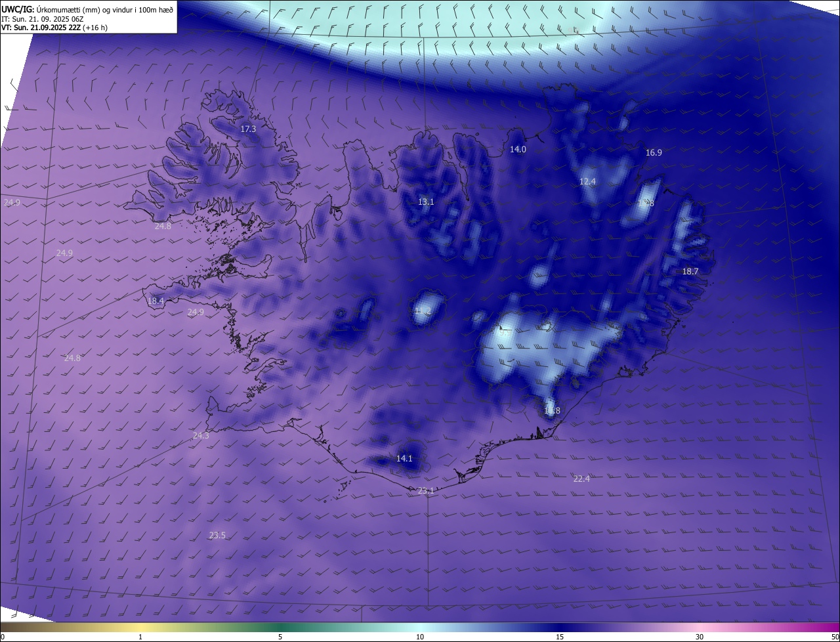840x642 pixels.
Task: Click the 12.4 value label
Action: pyautogui.click(x=587, y=182)
